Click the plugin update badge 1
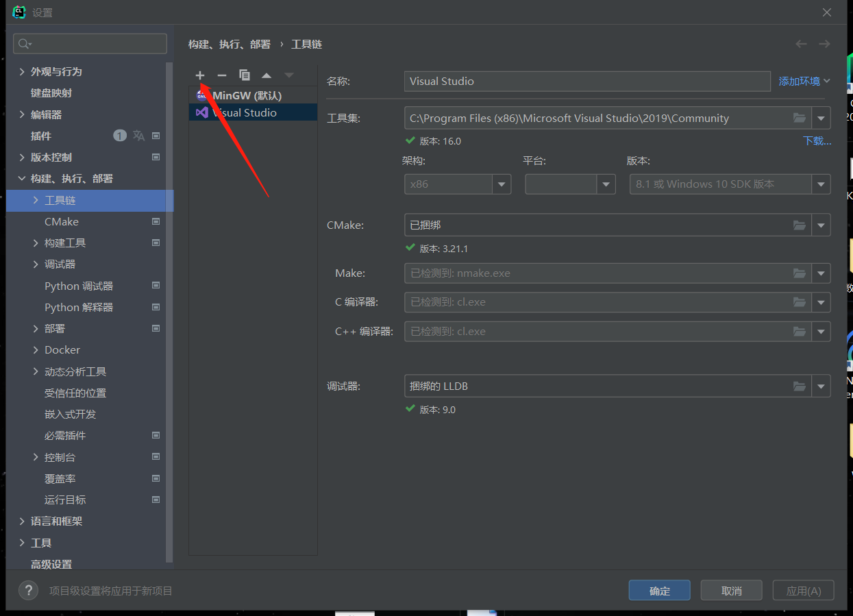 click(120, 136)
